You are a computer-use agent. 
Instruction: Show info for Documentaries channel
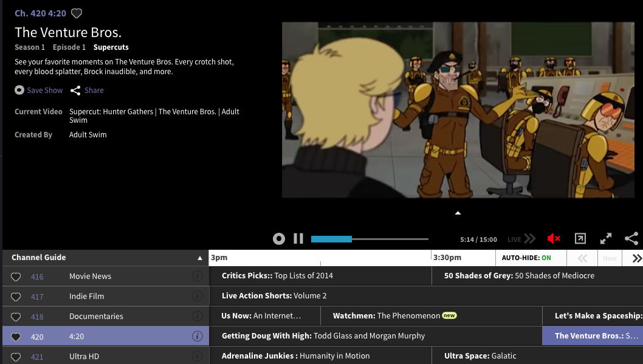coord(198,316)
